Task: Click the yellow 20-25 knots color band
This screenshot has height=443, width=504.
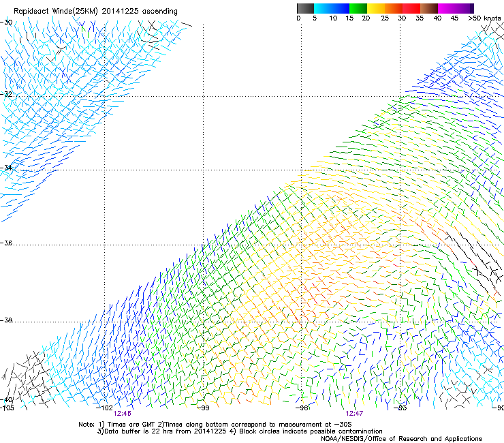Action: pyautogui.click(x=376, y=8)
